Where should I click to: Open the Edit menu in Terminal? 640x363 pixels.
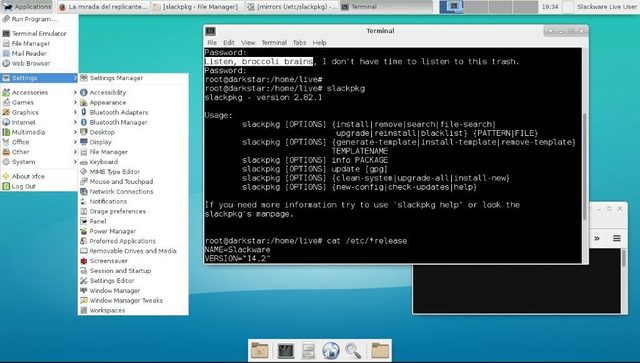pyautogui.click(x=229, y=42)
